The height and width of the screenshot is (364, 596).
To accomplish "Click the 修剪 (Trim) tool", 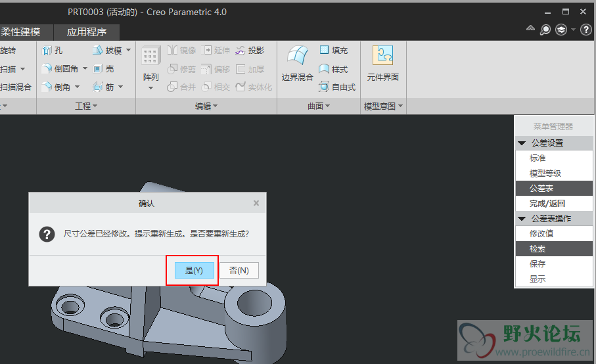I will (181, 69).
